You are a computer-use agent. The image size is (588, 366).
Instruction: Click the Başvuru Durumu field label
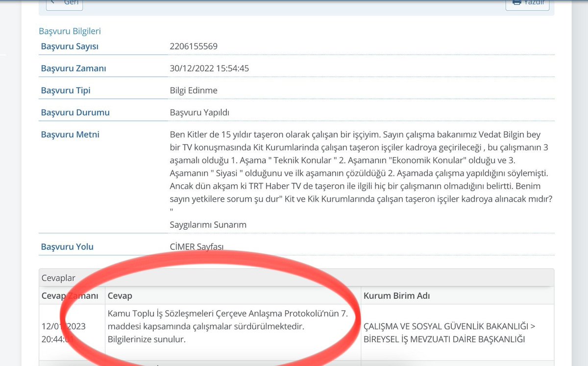(74, 112)
